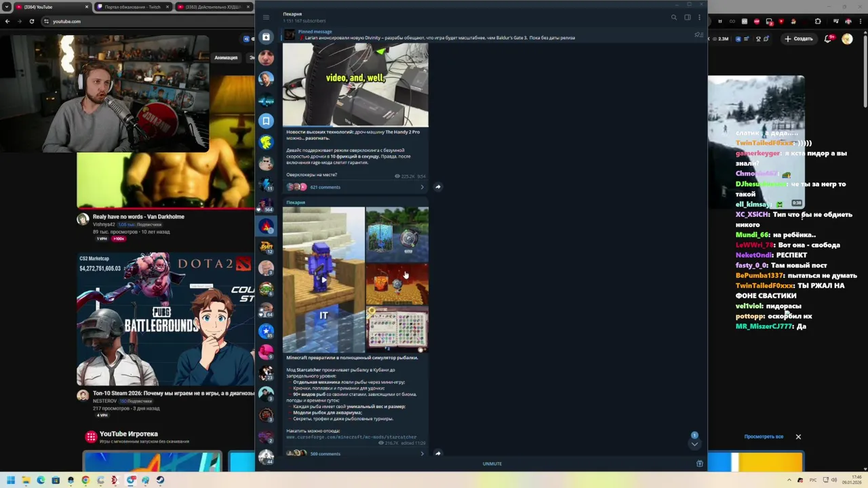
Task: Open the YouTube account avatar
Action: click(847, 39)
